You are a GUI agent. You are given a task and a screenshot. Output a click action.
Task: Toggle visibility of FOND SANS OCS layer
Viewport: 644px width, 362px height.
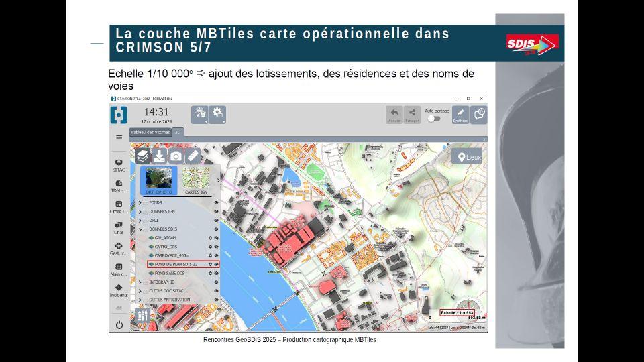point(217,274)
